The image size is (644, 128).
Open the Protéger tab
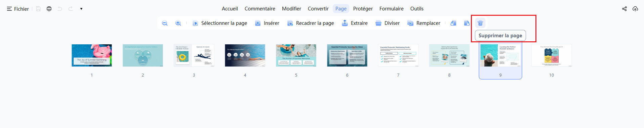point(363,9)
